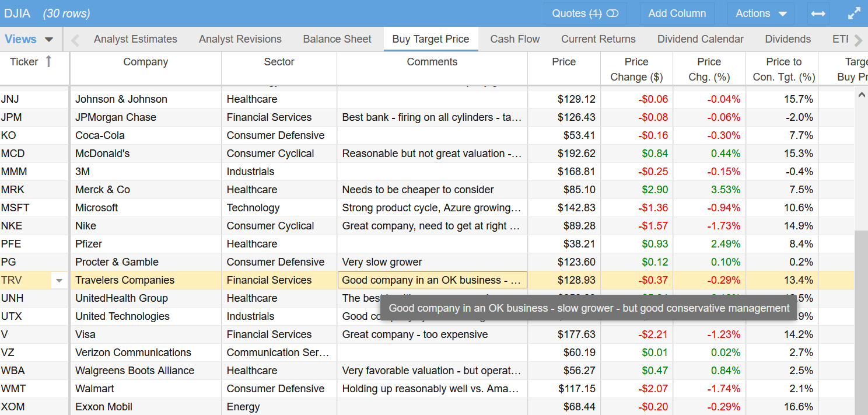
Task: Open the Actions dropdown menu
Action: tap(761, 13)
